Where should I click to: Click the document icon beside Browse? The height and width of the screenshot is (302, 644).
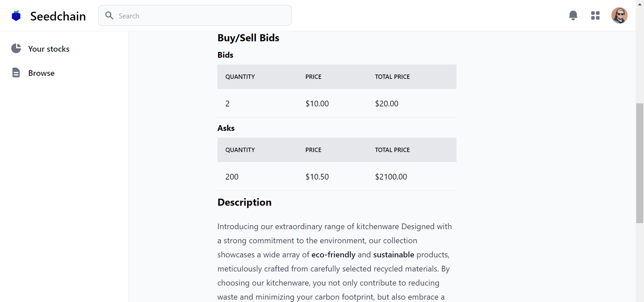(x=16, y=73)
